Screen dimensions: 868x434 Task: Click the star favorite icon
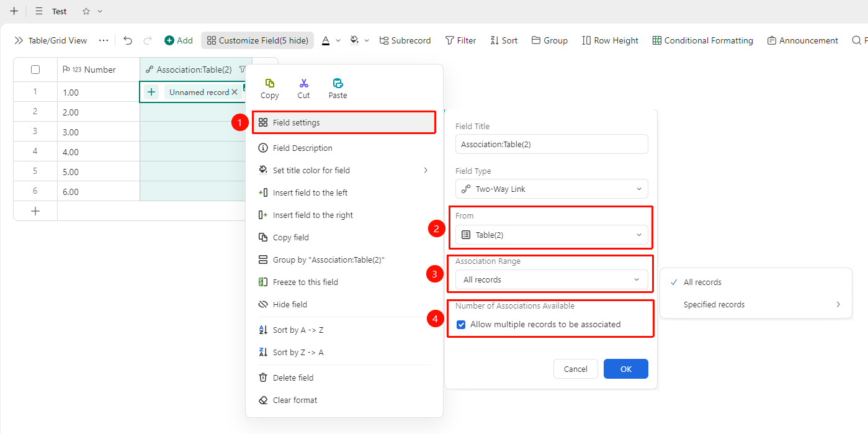pos(86,11)
